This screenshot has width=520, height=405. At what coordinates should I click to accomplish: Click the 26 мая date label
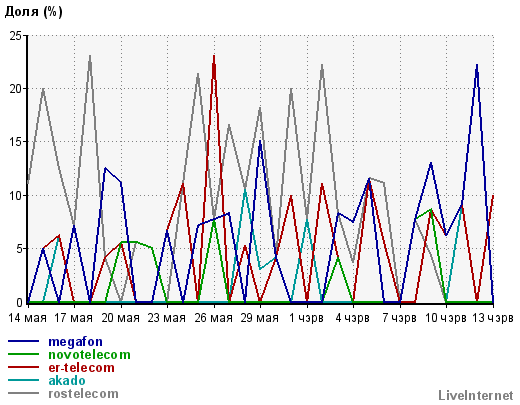213,318
